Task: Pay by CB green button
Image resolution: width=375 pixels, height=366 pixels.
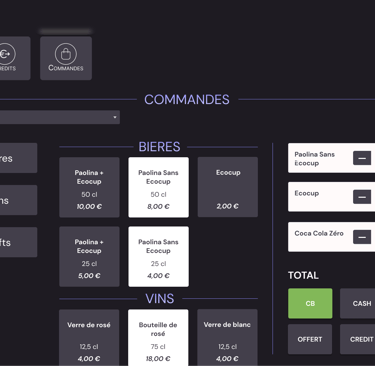Action: point(310,303)
